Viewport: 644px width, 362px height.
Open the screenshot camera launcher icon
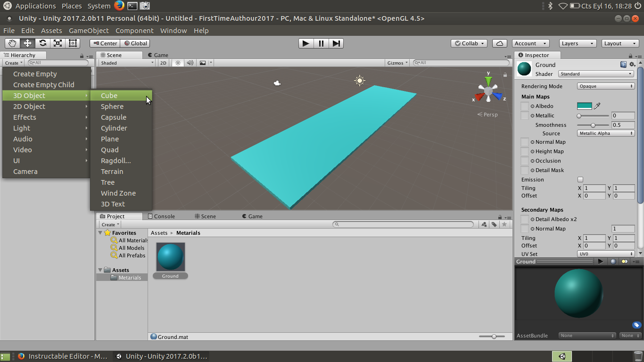click(x=145, y=6)
